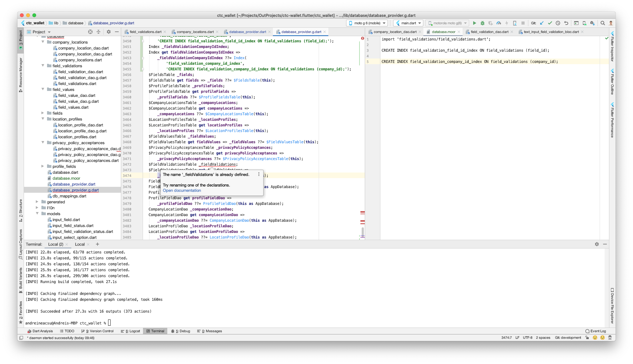Profile the app using the gauge icon
This screenshot has height=364, width=633.
tap(499, 23)
